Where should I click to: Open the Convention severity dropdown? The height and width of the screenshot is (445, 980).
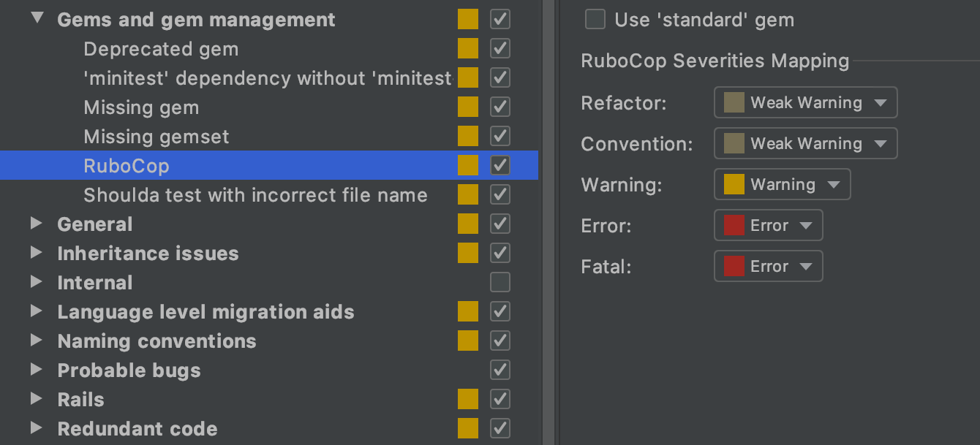(x=804, y=143)
